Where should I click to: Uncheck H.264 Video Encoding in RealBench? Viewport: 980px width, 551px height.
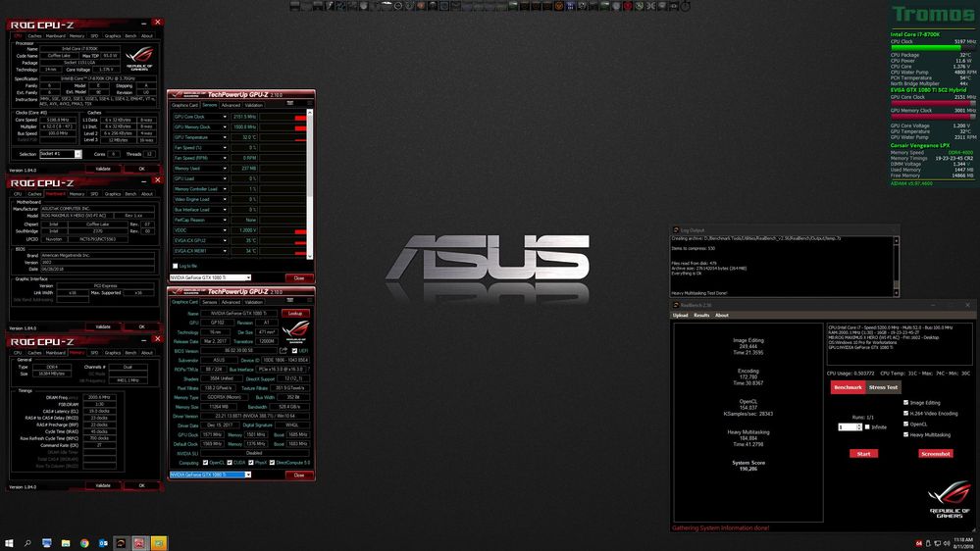click(x=905, y=414)
